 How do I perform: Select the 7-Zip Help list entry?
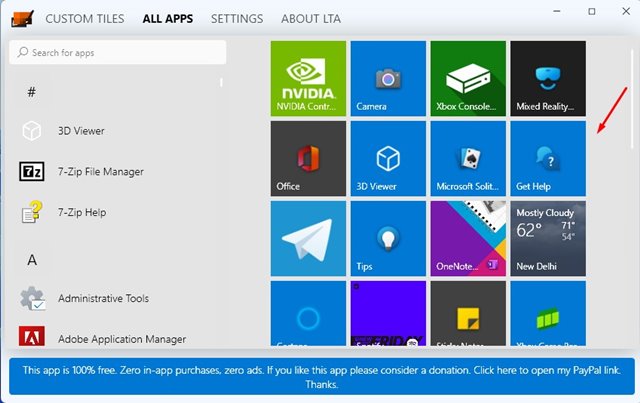coord(82,212)
